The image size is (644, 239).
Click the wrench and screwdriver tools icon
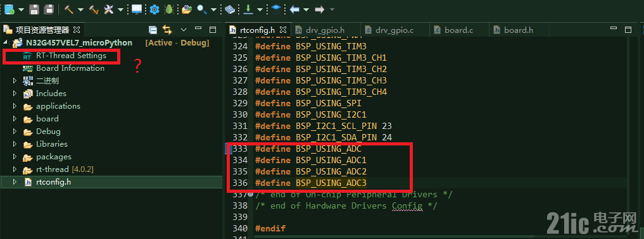[109, 9]
